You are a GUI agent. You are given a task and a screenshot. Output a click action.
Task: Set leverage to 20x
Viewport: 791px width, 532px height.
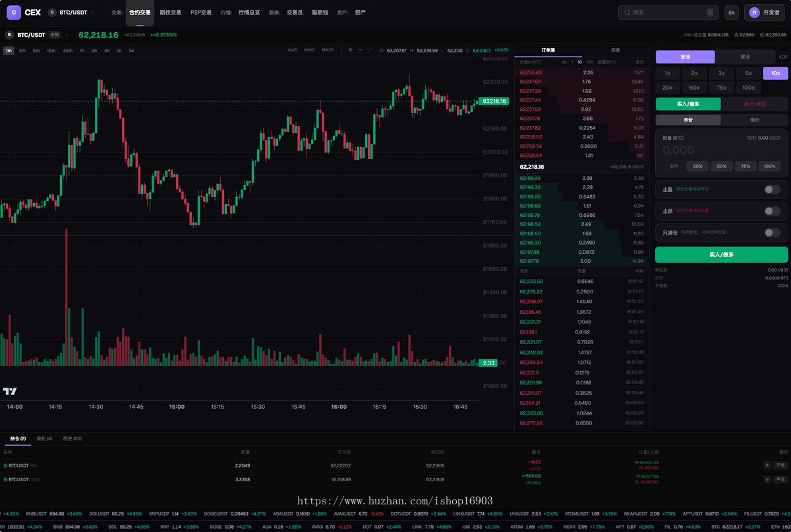click(668, 88)
